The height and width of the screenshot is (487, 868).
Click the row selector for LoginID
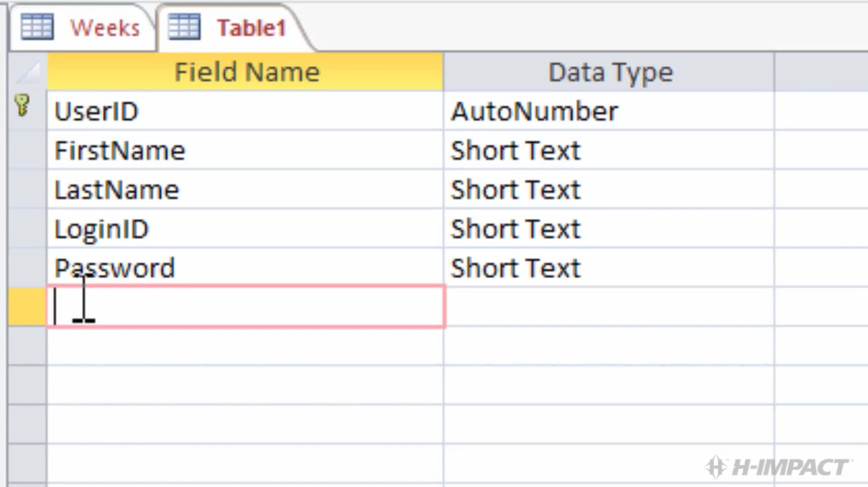coord(27,229)
